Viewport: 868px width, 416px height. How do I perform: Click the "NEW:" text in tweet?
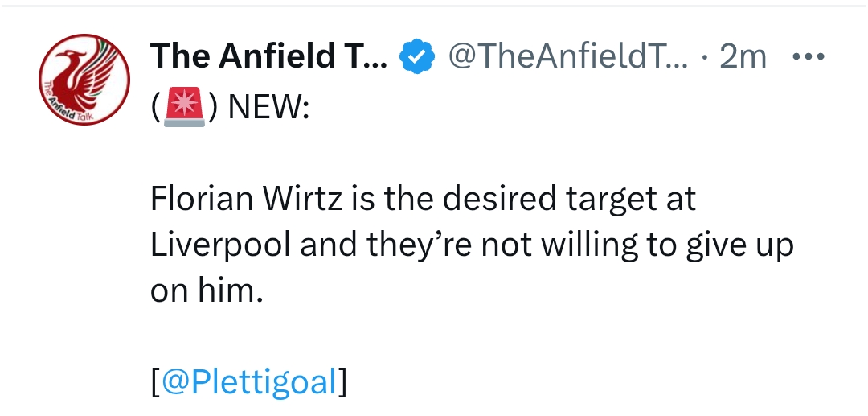point(268,109)
